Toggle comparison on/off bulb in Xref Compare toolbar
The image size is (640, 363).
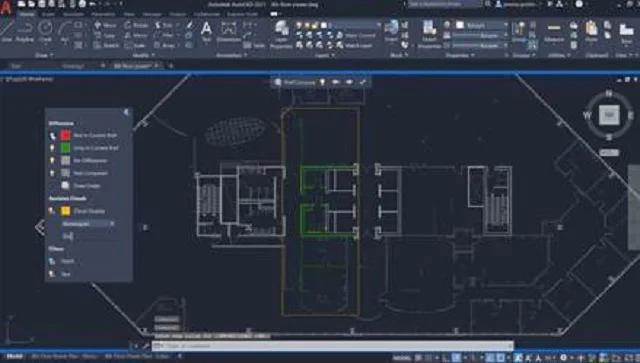click(322, 82)
